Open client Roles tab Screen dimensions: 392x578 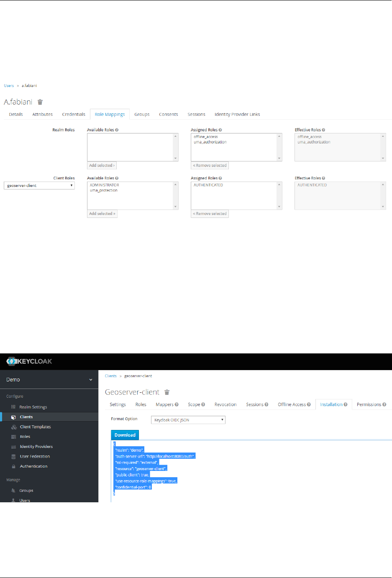(141, 404)
